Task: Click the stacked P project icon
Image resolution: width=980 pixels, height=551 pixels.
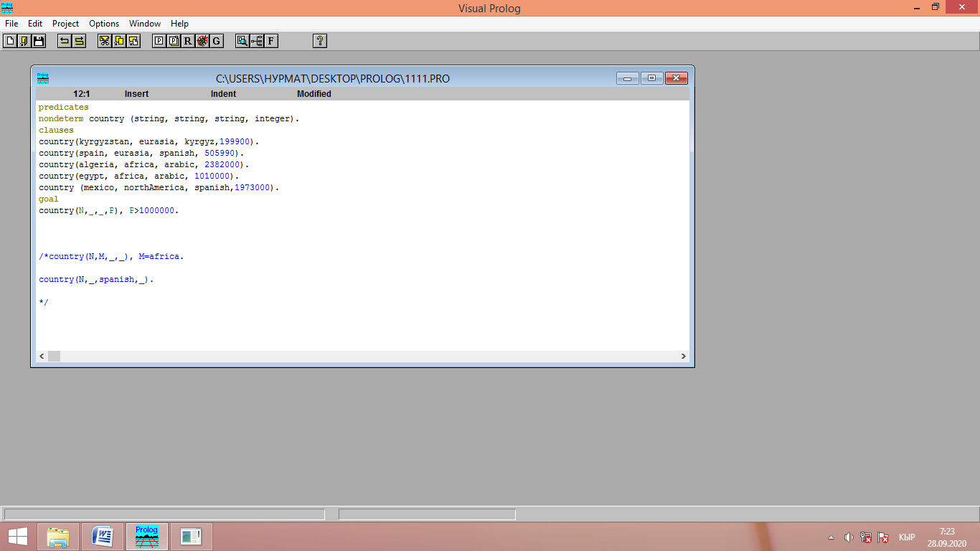Action: click(174, 41)
